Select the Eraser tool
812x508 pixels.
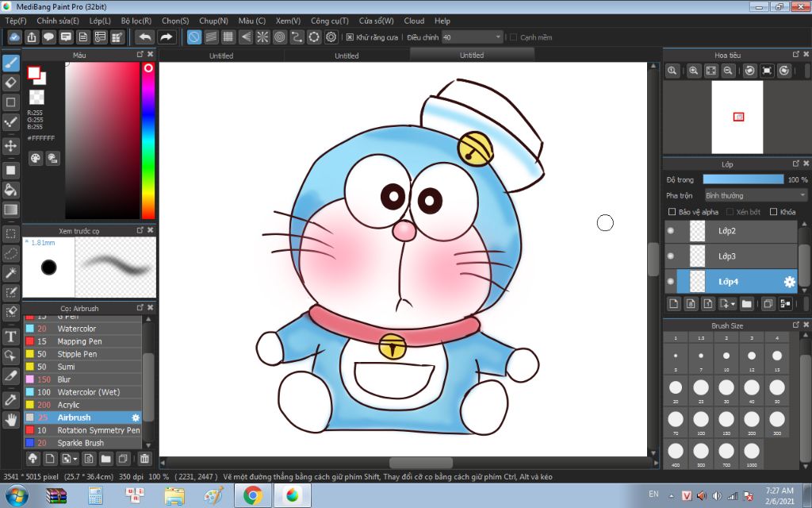(10, 83)
